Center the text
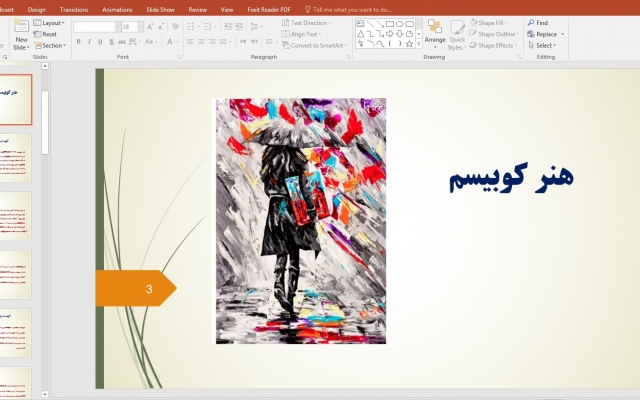The height and width of the screenshot is (400, 640). coord(202,42)
